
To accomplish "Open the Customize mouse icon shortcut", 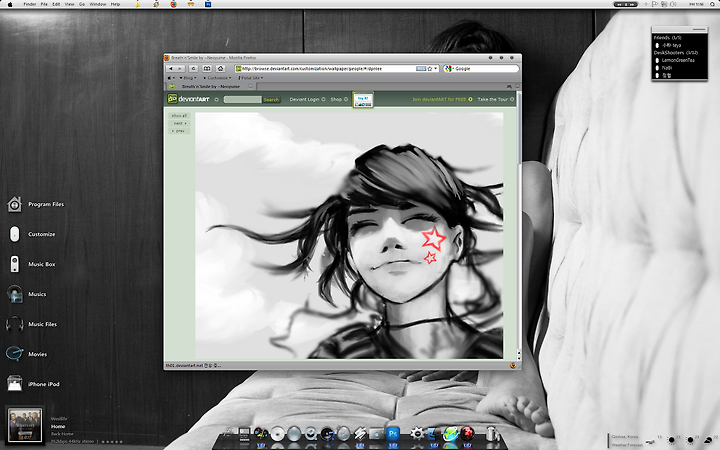I will [x=14, y=234].
